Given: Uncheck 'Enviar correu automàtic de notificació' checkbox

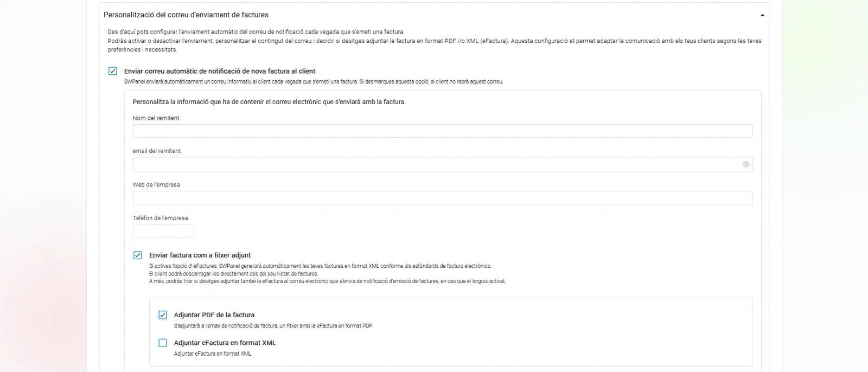Looking at the screenshot, I should [x=113, y=71].
